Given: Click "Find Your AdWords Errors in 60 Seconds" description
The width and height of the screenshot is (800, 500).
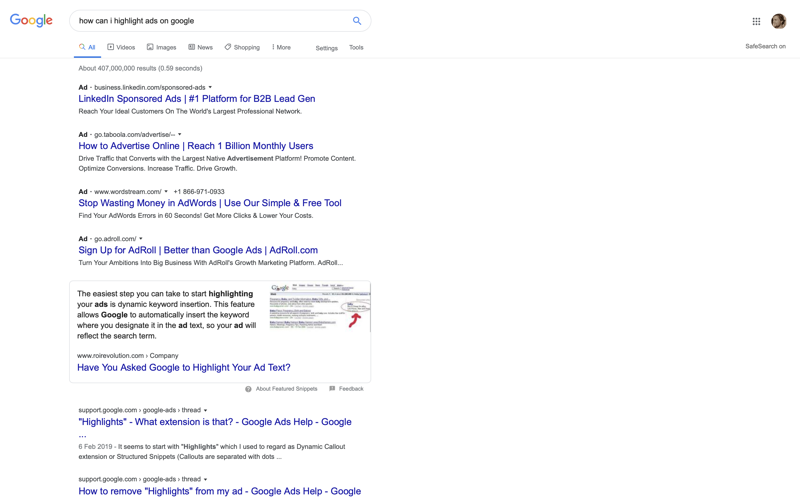Looking at the screenshot, I should pyautogui.click(x=196, y=215).
